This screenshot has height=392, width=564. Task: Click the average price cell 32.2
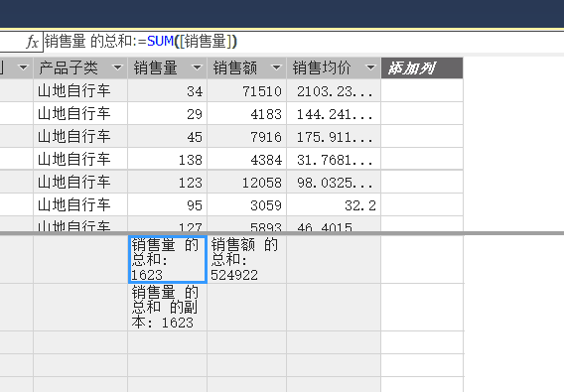(334, 205)
